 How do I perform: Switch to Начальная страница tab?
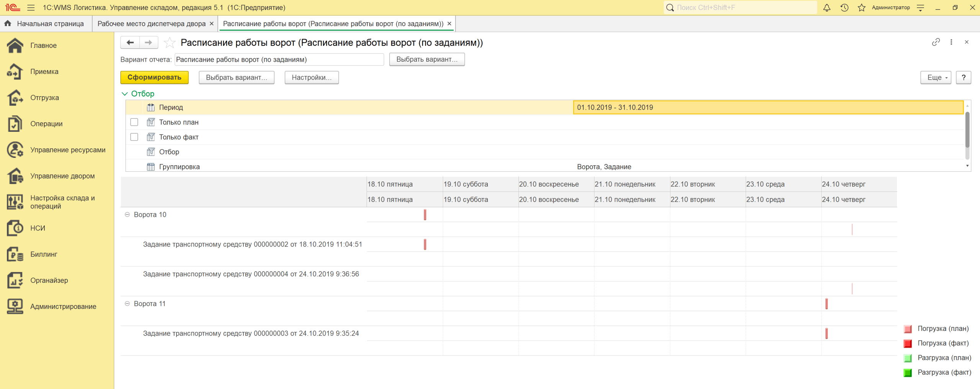[x=50, y=24]
